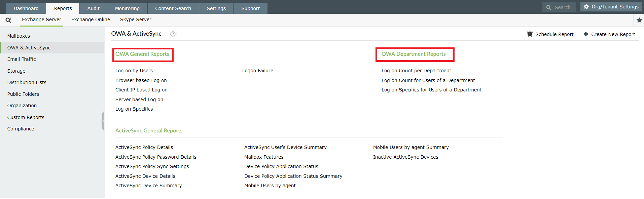Select Email Traffic in the sidebar
This screenshot has height=199, width=644.
22,59
